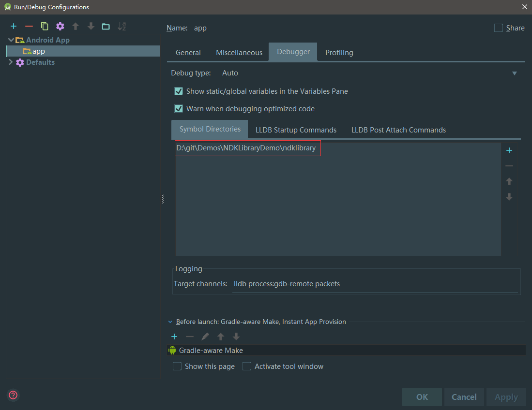
Task: Select the Android App tree label
Action: (x=48, y=40)
